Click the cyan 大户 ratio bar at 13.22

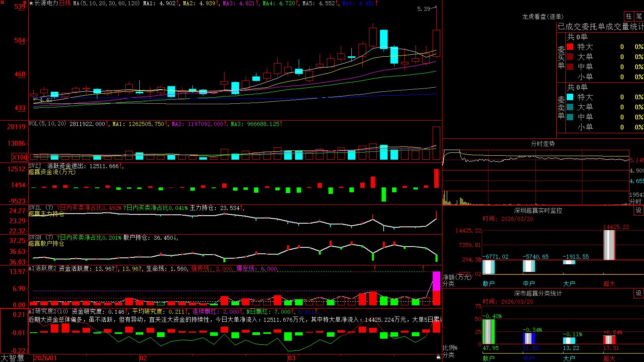[x=569, y=341]
